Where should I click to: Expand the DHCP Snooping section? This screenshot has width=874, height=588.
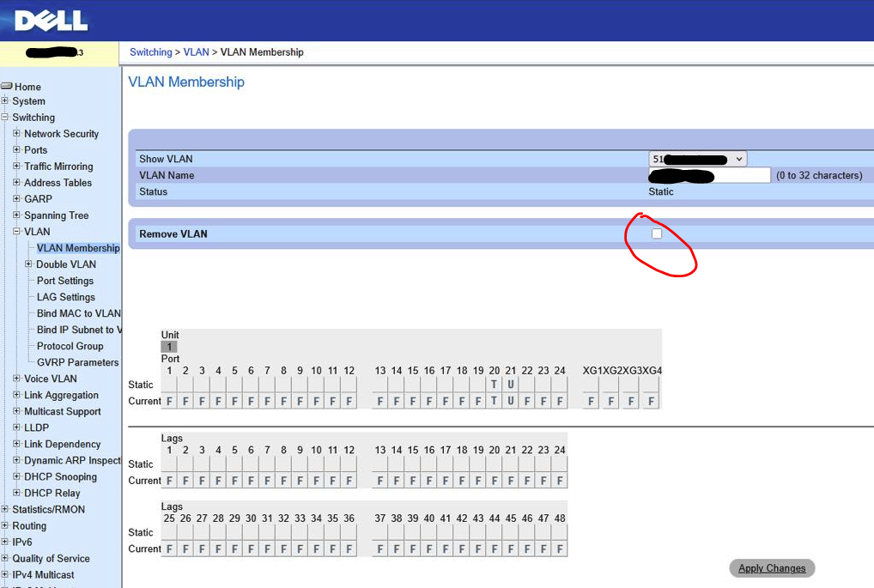(15, 476)
